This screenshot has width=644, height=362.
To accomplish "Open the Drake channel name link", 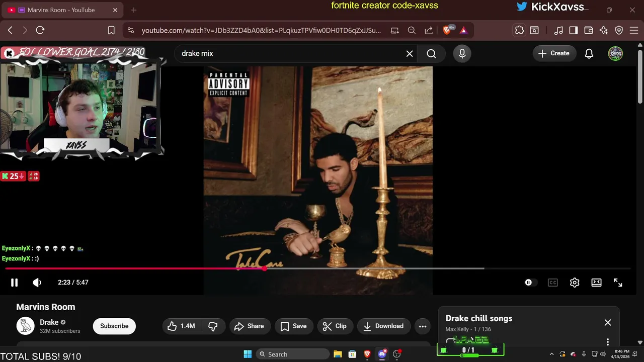I will pyautogui.click(x=49, y=322).
